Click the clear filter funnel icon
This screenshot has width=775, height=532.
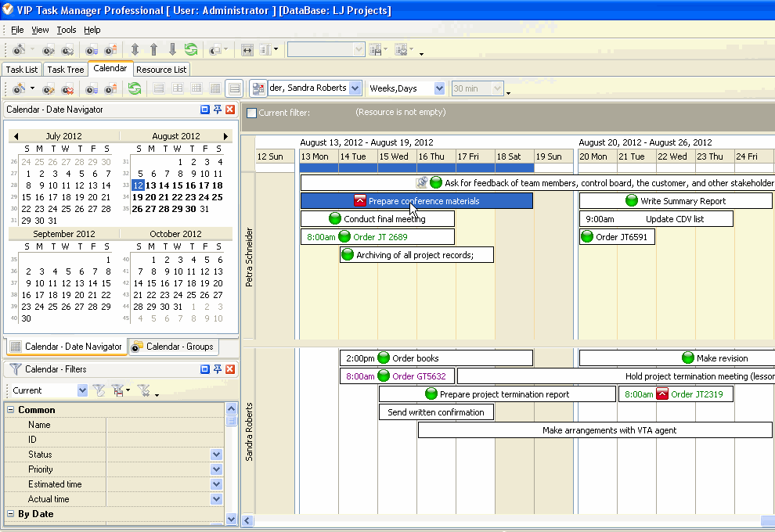coord(144,390)
